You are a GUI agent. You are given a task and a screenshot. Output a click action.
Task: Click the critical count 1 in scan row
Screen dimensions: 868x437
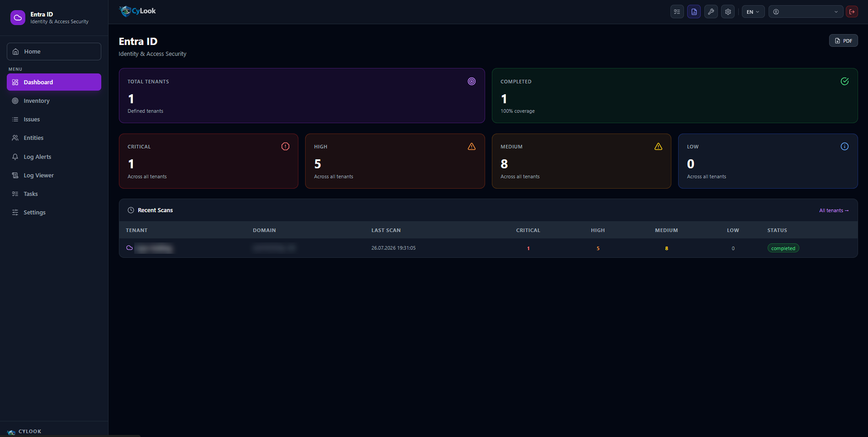point(528,248)
